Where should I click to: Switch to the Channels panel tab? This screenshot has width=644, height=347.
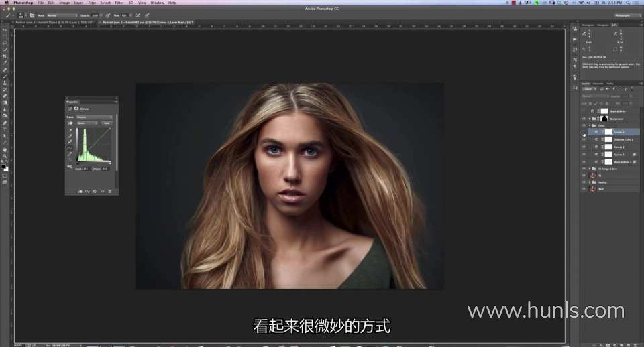pyautogui.click(x=598, y=84)
